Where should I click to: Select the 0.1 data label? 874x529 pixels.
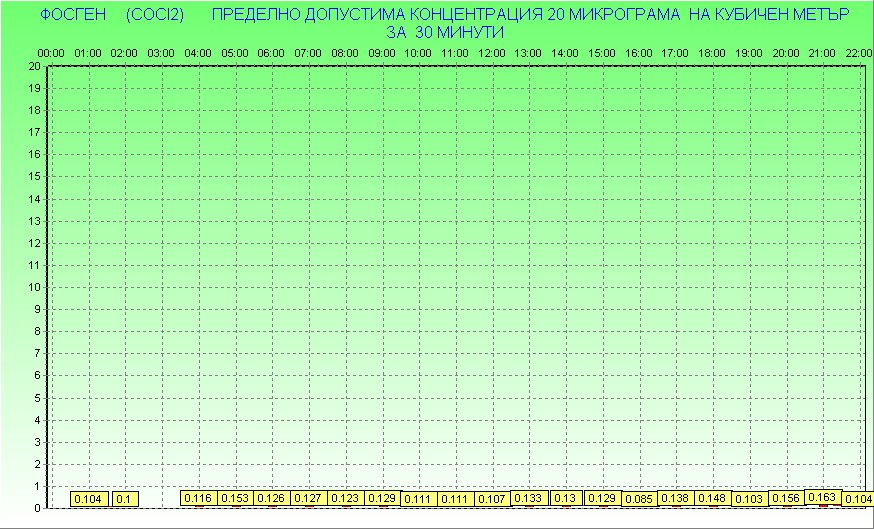[x=124, y=499]
